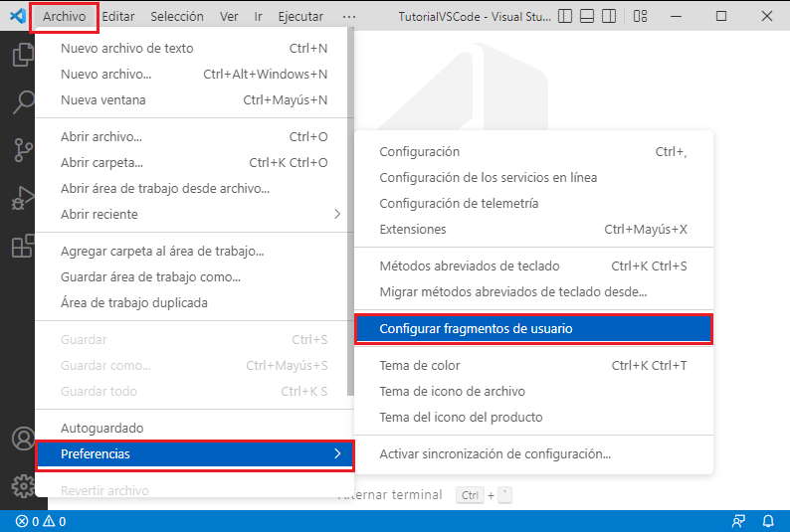Choose Migrar métodos abreviados de teclado desde...
The width and height of the screenshot is (790, 532).
[533, 292]
